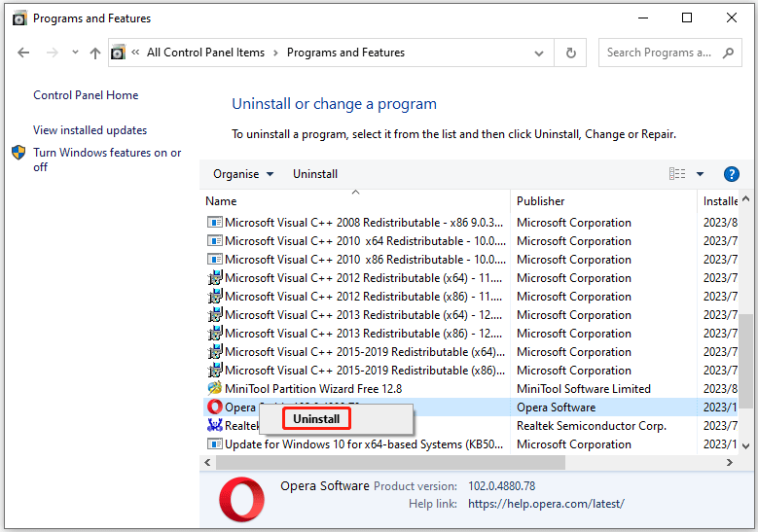Choose Uninstall from the context menu
Viewport: 758px width, 532px height.
click(316, 419)
